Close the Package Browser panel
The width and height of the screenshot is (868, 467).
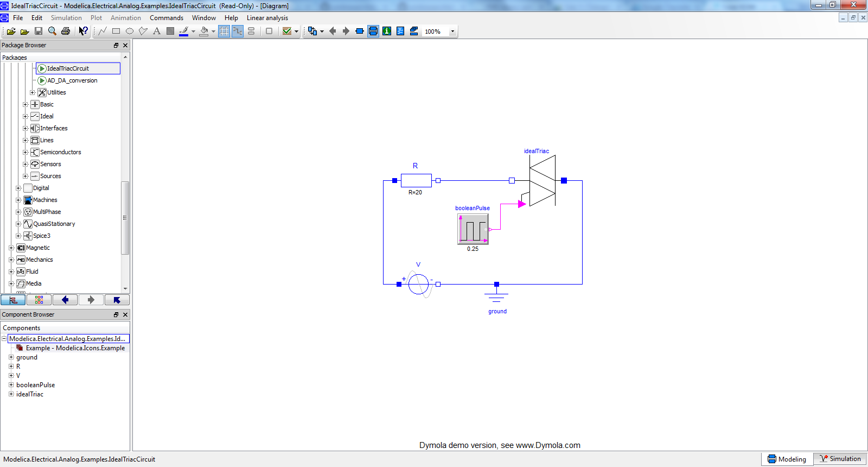(125, 45)
